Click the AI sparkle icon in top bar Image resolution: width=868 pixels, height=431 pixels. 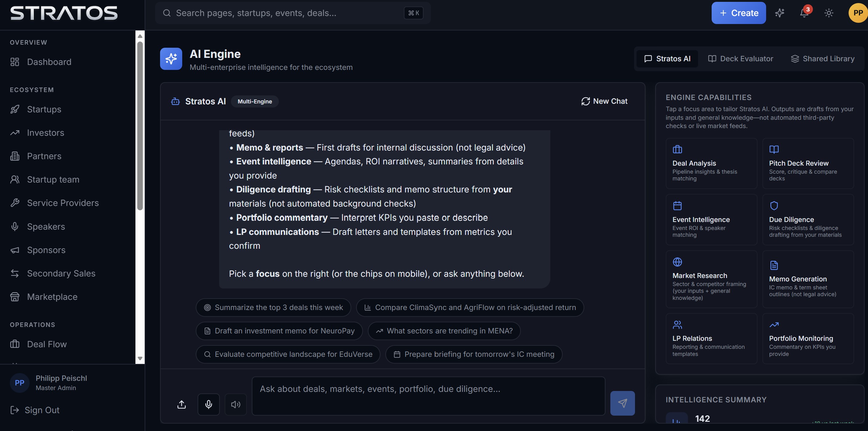coord(779,13)
